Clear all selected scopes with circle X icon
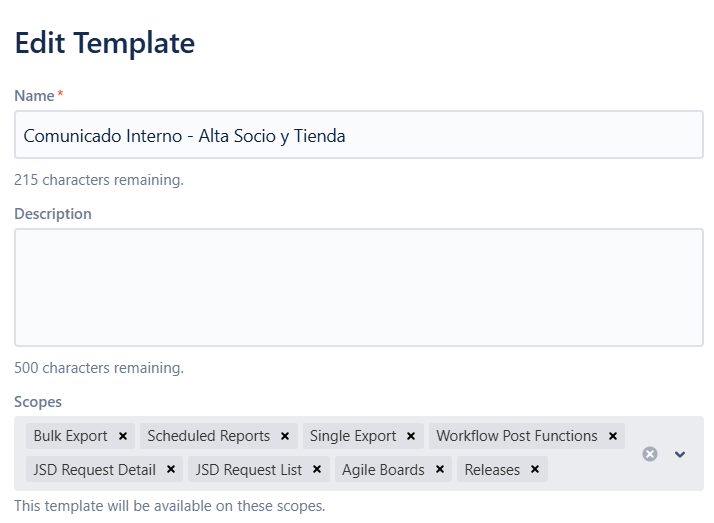This screenshot has width=714, height=523. click(x=650, y=454)
